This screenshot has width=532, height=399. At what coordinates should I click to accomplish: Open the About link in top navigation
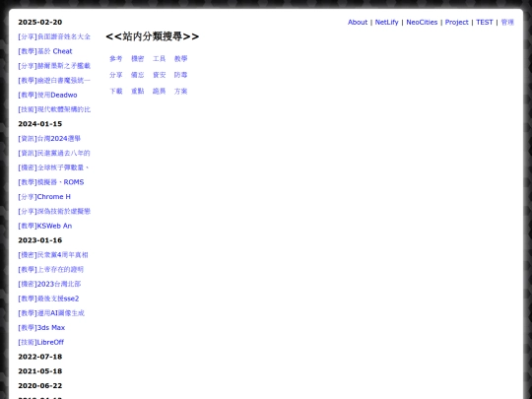358,22
